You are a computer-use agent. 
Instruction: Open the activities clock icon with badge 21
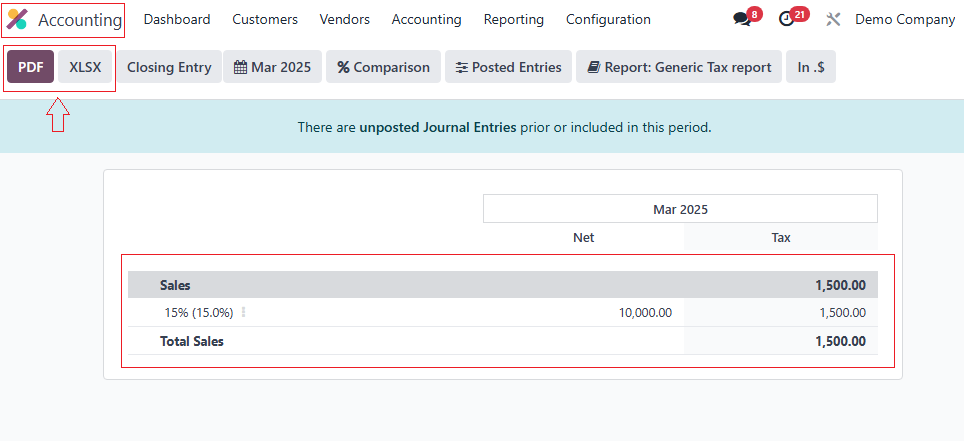(x=786, y=20)
